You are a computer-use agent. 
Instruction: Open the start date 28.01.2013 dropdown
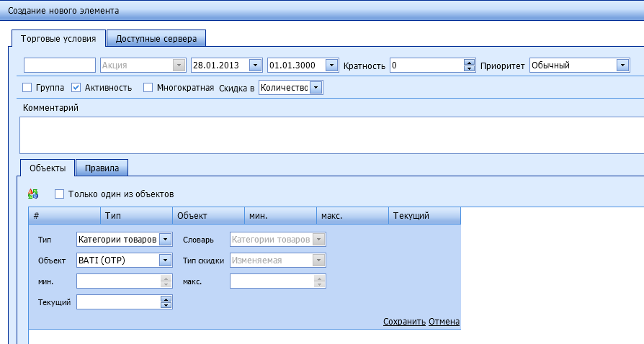click(x=254, y=65)
